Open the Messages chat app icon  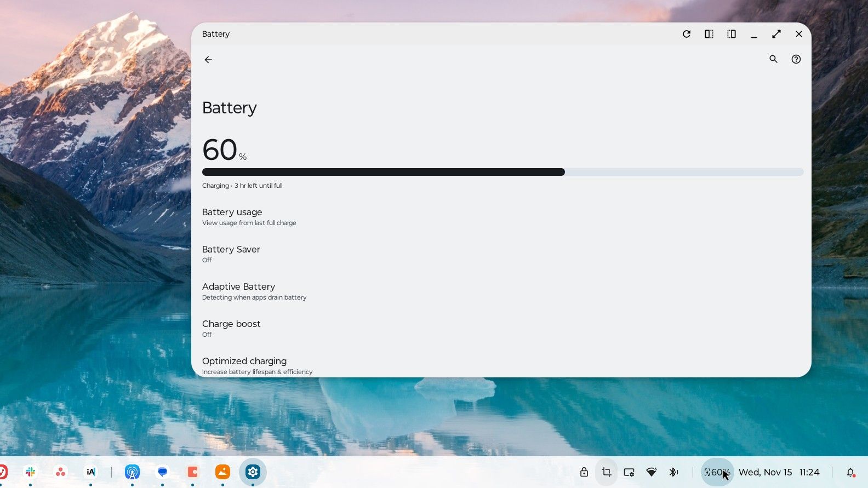[x=162, y=472]
